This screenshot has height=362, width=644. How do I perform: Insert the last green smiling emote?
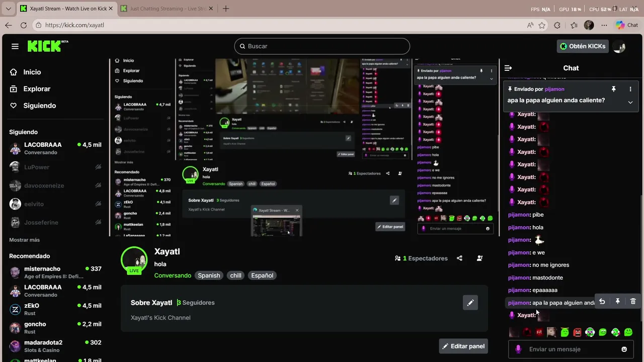[x=628, y=332]
